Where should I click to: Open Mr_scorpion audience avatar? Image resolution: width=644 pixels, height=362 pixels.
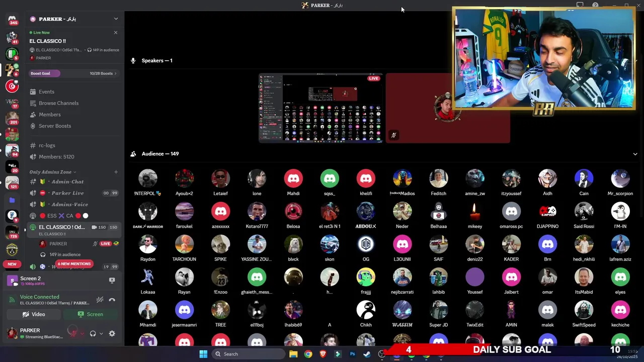coord(620,178)
